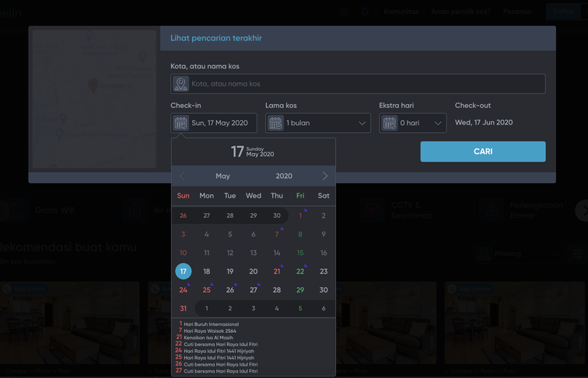Open the Pesanan menu item
This screenshot has height=378, width=588.
coord(517,12)
